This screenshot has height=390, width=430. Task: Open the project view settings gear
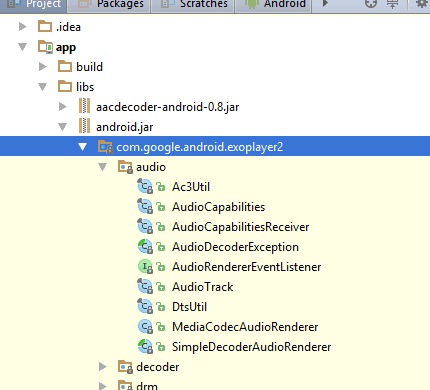(422, 3)
